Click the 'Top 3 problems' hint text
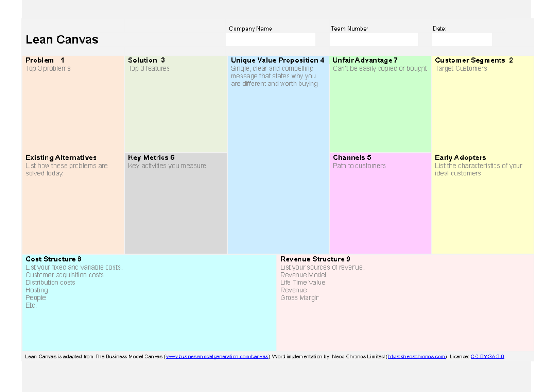The image size is (554, 392). (x=48, y=69)
